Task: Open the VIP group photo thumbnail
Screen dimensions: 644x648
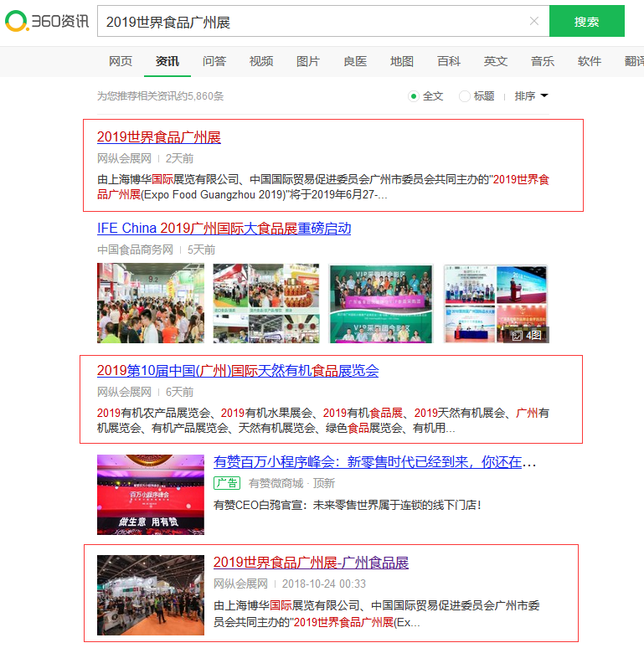Action: point(381,303)
